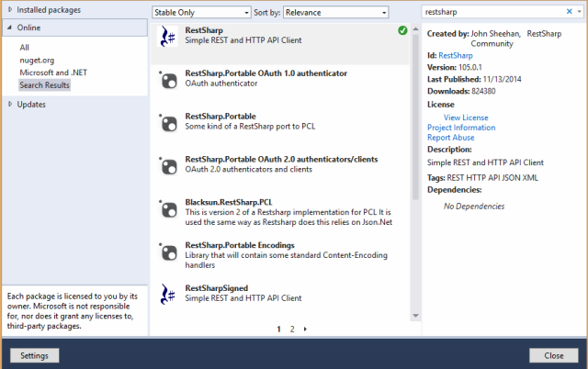Click the next page arrow
Image resolution: width=588 pixels, height=369 pixels.
305,330
